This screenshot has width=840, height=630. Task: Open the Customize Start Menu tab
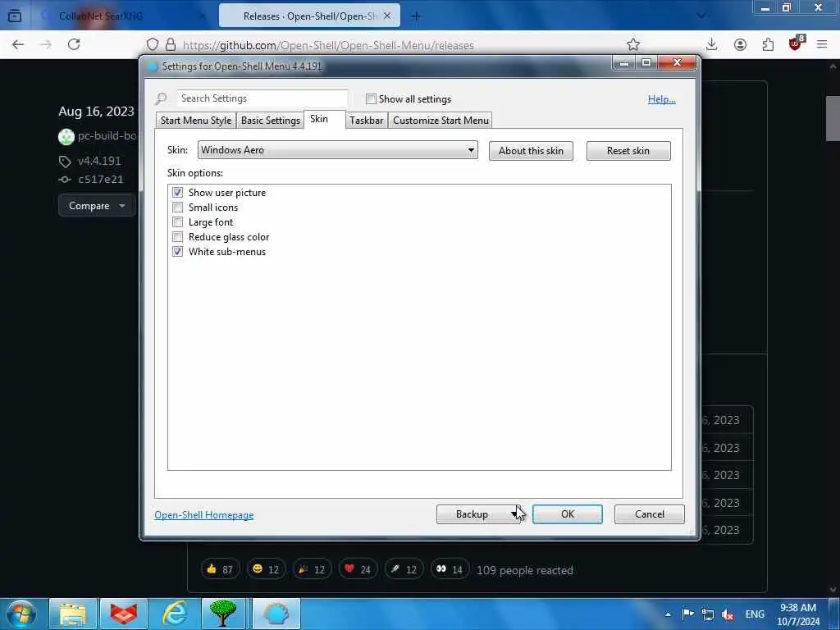(x=441, y=121)
